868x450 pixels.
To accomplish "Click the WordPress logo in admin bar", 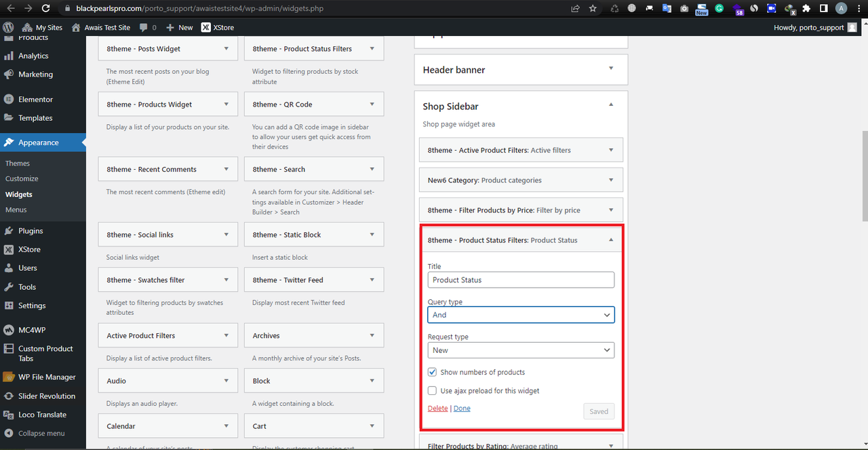I will (8, 28).
